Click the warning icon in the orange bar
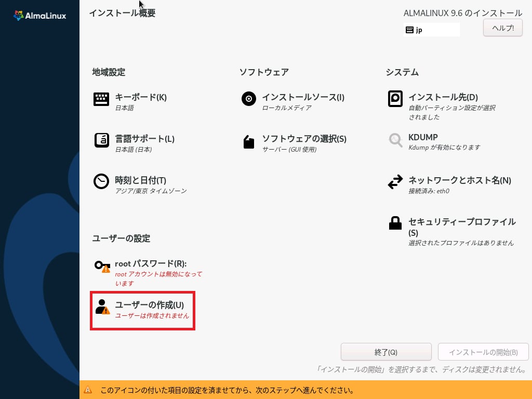 [x=88, y=390]
